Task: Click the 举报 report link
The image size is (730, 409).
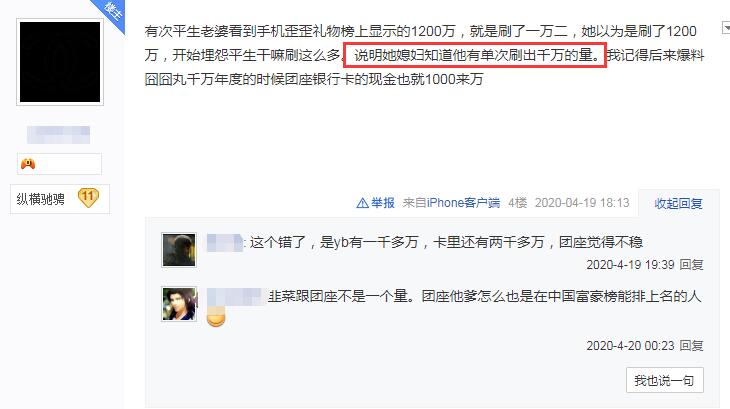Action: [x=382, y=203]
